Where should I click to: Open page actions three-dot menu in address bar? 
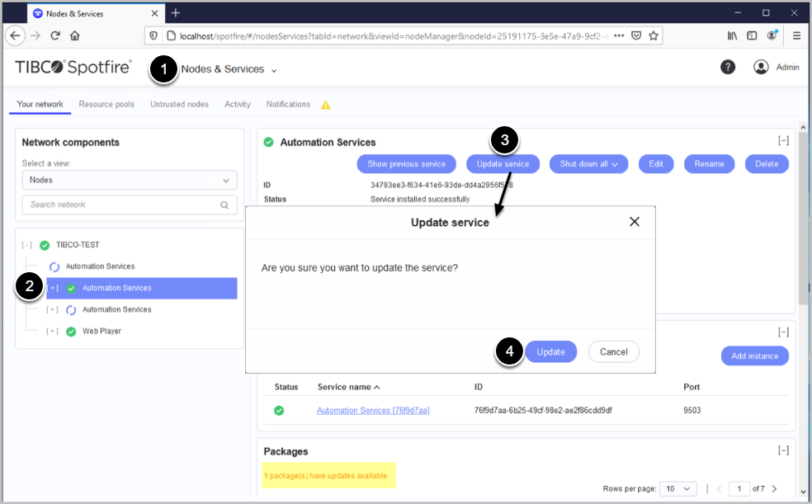coord(619,35)
